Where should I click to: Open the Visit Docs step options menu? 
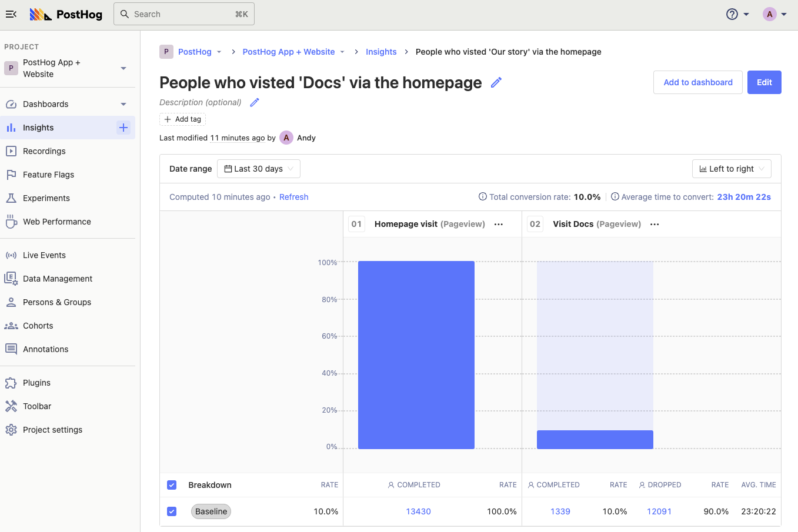click(655, 225)
